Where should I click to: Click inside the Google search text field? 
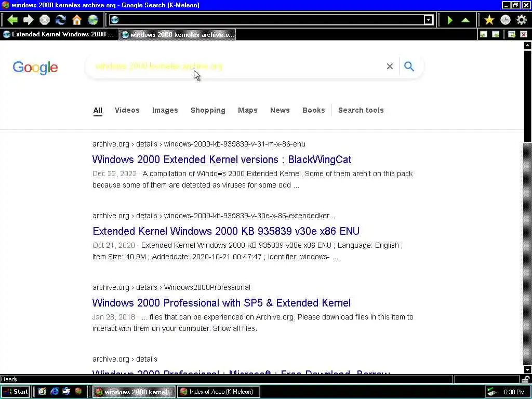coord(237,66)
